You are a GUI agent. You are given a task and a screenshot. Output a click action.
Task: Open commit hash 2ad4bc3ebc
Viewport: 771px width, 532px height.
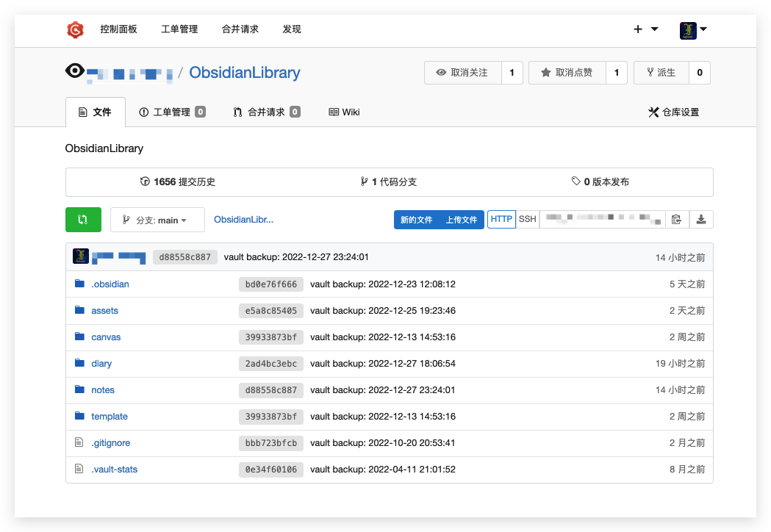coord(271,364)
